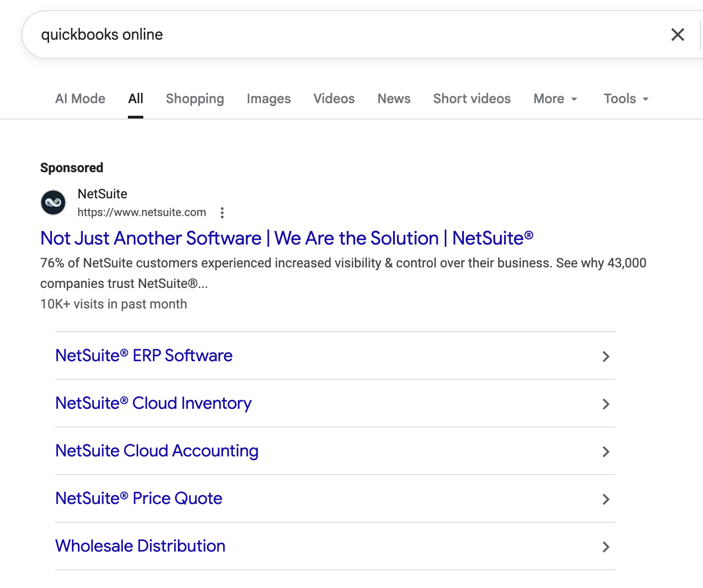This screenshot has width=703, height=588.
Task: Open the More dropdown in search filters
Action: pos(555,99)
